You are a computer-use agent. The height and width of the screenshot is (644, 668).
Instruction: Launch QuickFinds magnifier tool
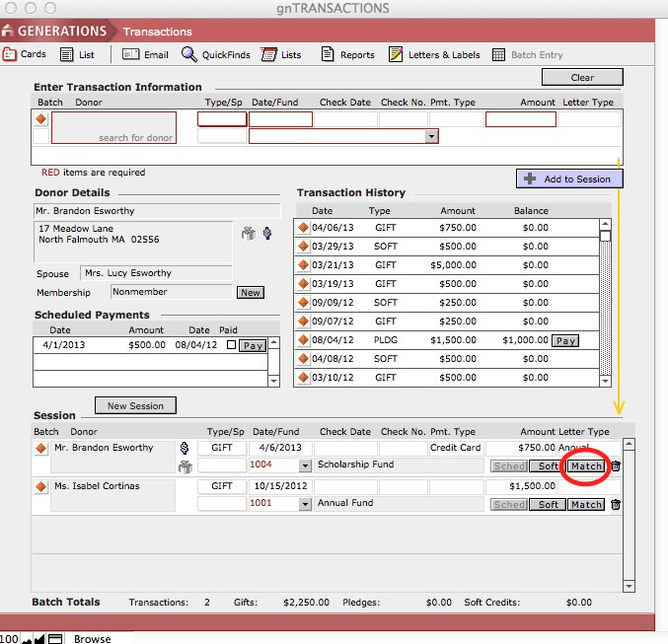tap(188, 55)
